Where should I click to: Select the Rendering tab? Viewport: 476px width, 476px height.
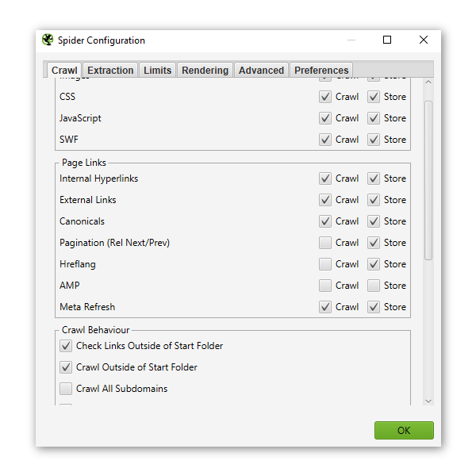(x=205, y=71)
